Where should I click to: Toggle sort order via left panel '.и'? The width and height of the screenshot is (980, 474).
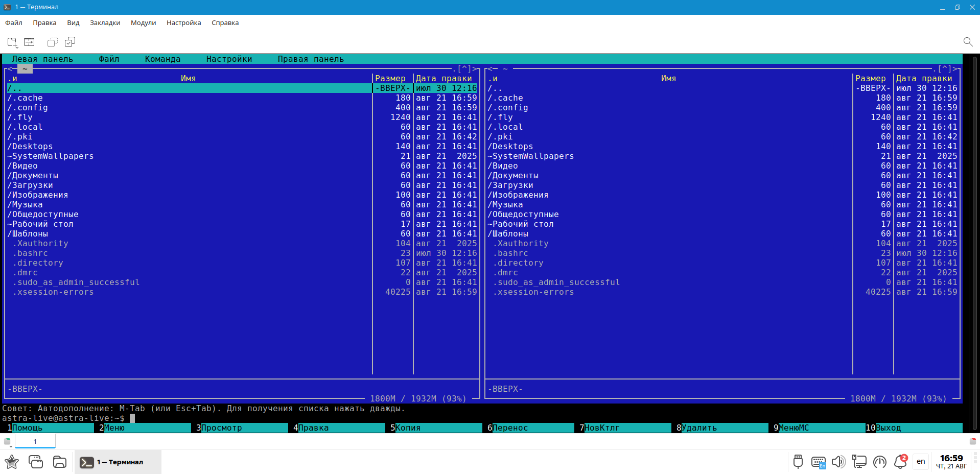(x=13, y=79)
